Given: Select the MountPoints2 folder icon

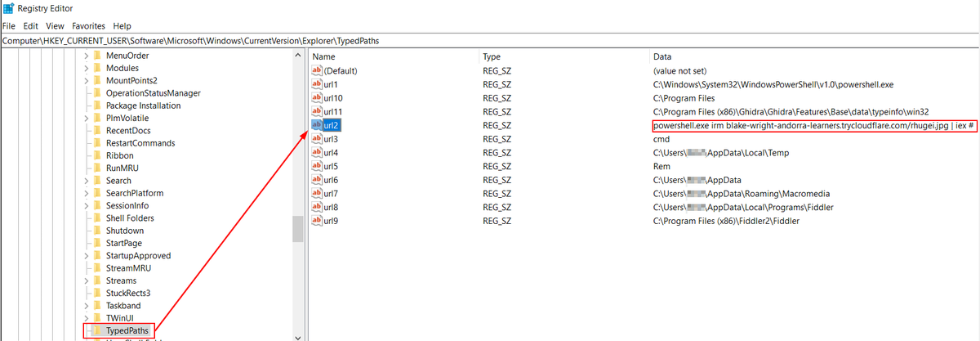Looking at the screenshot, I should (x=98, y=80).
